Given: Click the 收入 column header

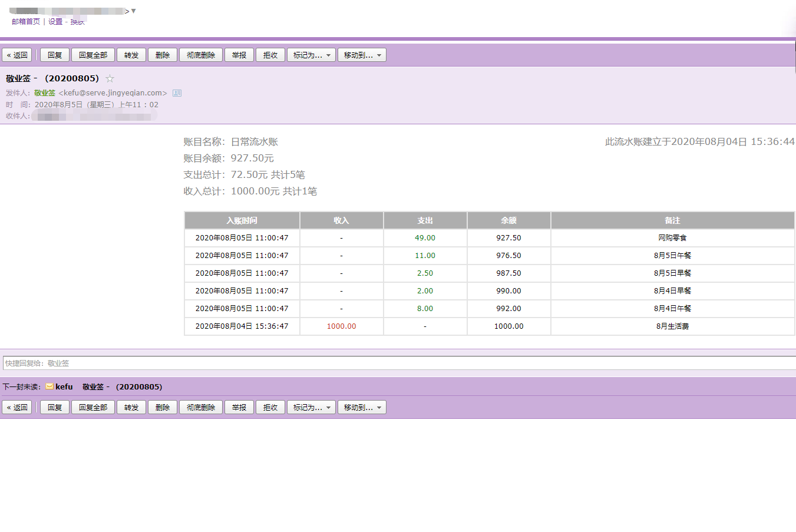Looking at the screenshot, I should click(x=342, y=220).
